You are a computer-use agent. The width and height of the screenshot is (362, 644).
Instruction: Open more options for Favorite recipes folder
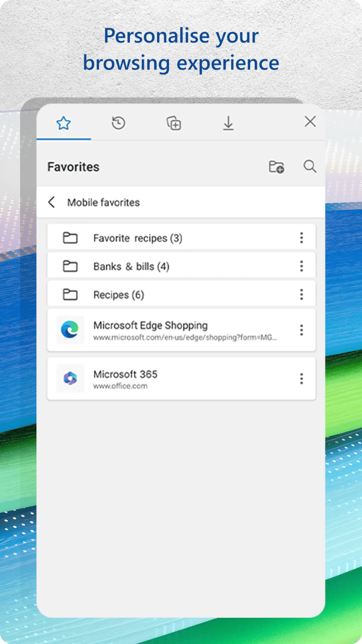point(302,237)
